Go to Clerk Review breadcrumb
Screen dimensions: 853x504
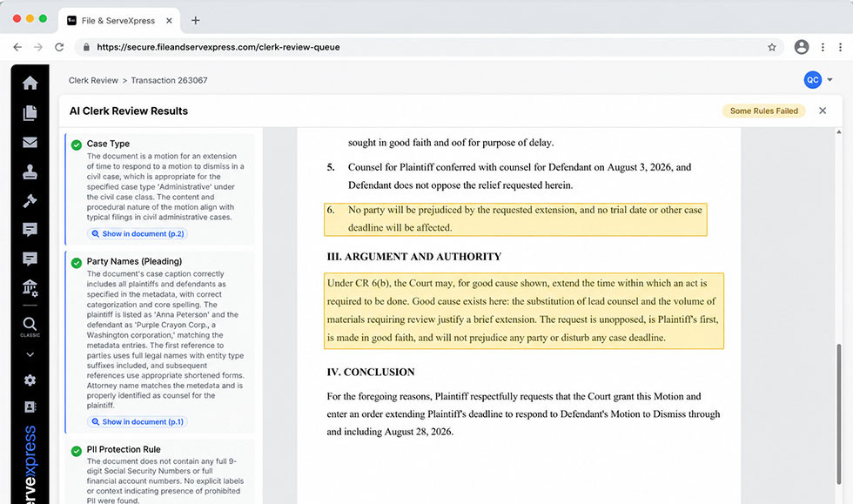click(93, 80)
